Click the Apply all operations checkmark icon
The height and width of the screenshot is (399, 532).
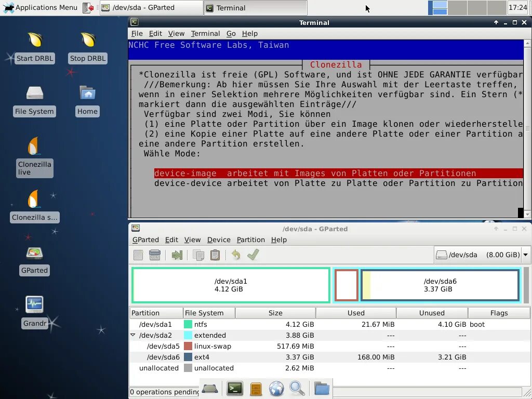(253, 255)
